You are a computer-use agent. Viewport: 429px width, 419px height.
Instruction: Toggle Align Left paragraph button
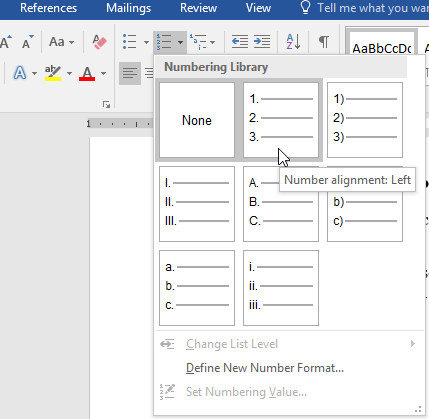(x=130, y=73)
